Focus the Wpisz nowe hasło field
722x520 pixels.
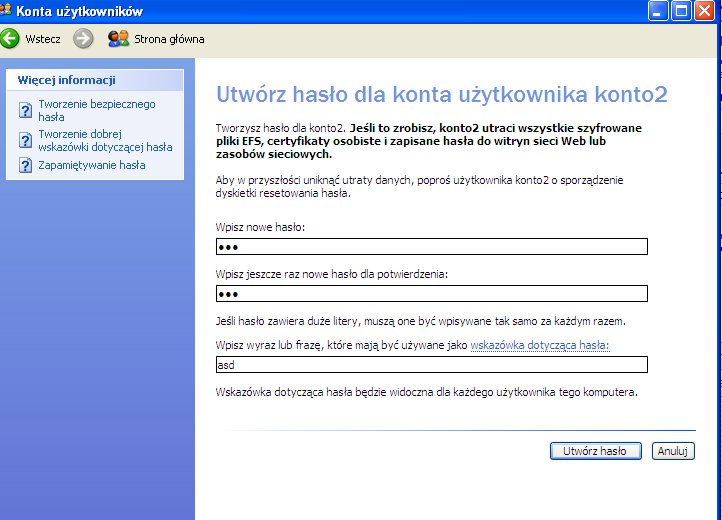pyautogui.click(x=431, y=247)
